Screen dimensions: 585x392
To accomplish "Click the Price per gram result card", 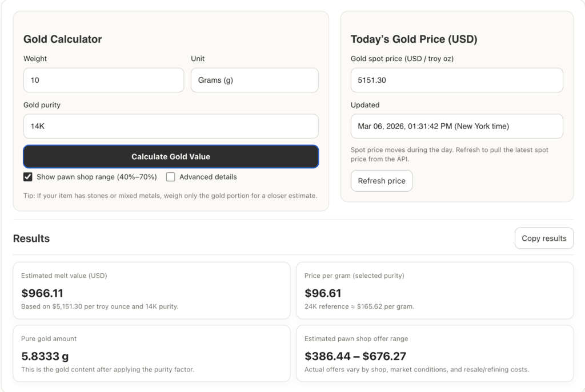I will [x=435, y=290].
